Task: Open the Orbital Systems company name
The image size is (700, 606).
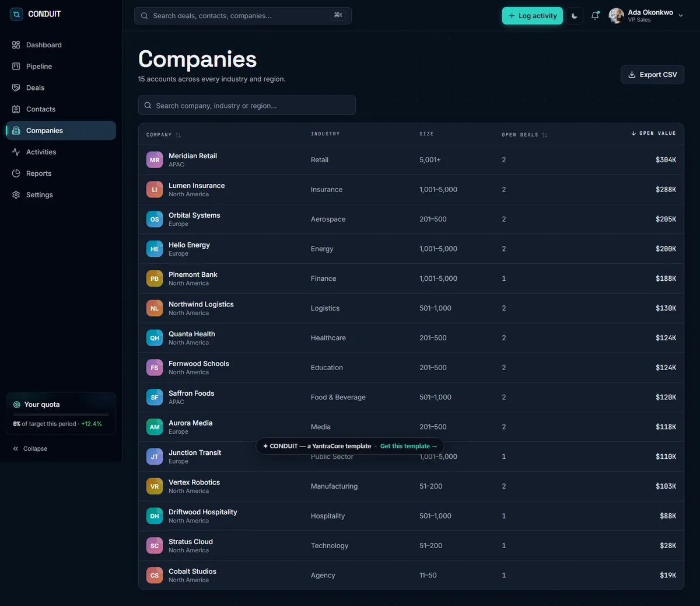Action: point(194,215)
